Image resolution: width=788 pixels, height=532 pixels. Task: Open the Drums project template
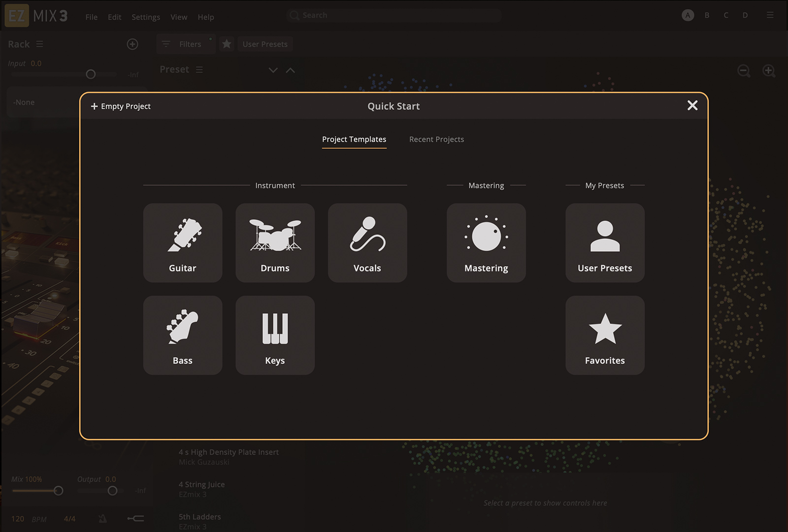point(275,243)
